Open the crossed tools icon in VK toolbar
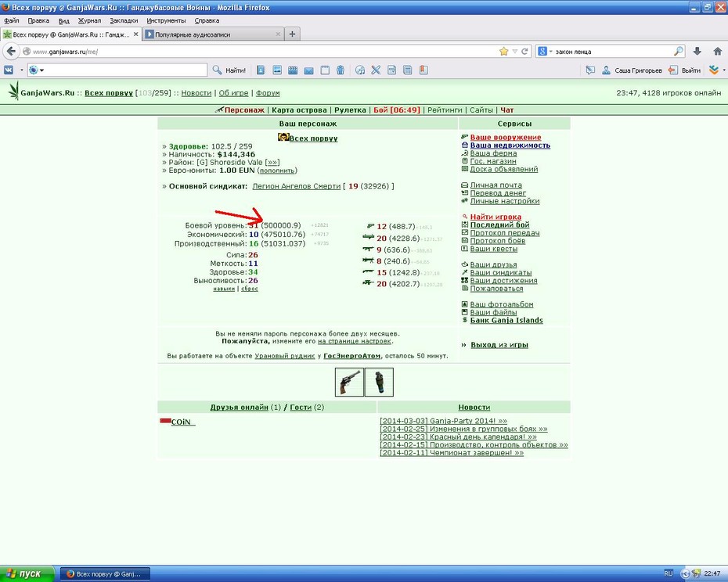 tap(376, 70)
